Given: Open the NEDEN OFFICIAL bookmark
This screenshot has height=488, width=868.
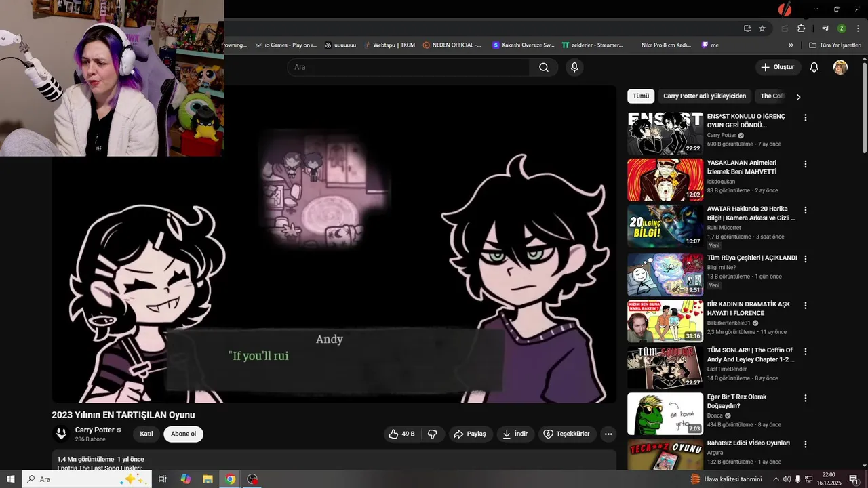Looking at the screenshot, I should (x=452, y=45).
